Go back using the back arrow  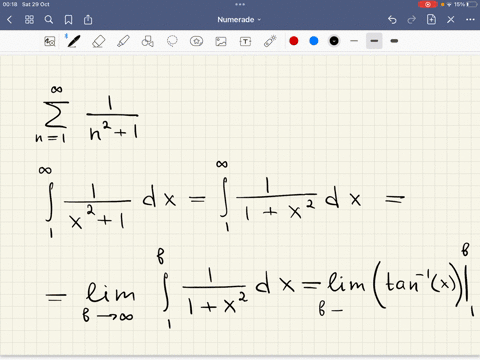pyautogui.click(x=9, y=20)
